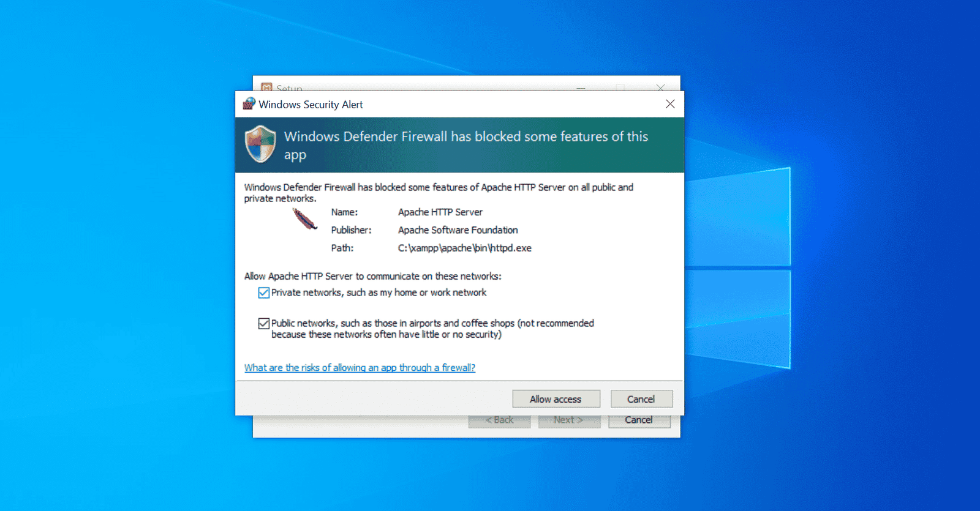Click the Windows Security Alert title text
The width and height of the screenshot is (980, 511).
(311, 105)
